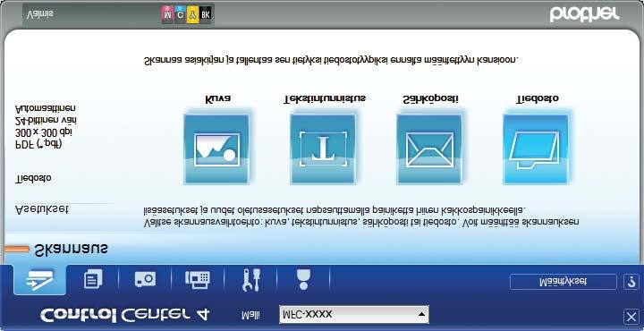
Task: Switch to the PC-Copy document tab
Action: pyautogui.click(x=93, y=280)
